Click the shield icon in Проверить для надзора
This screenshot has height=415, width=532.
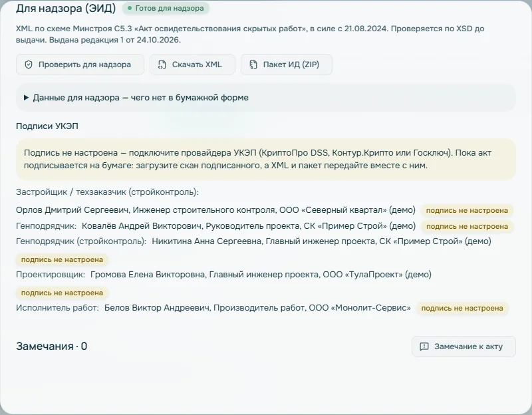[29, 65]
